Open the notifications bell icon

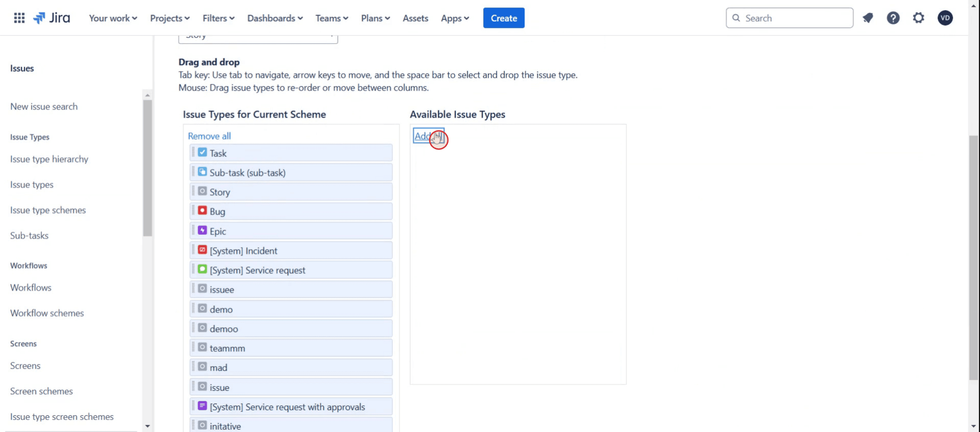click(868, 18)
